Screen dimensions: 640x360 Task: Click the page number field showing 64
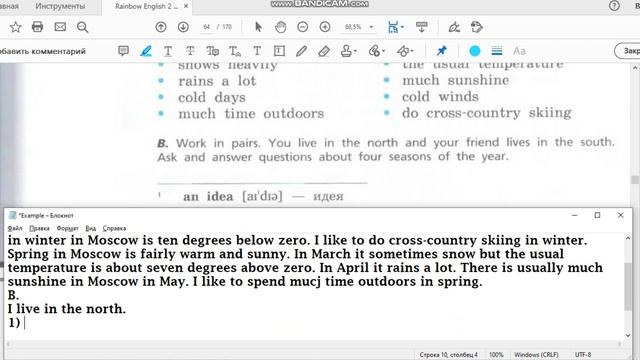[x=207, y=27]
